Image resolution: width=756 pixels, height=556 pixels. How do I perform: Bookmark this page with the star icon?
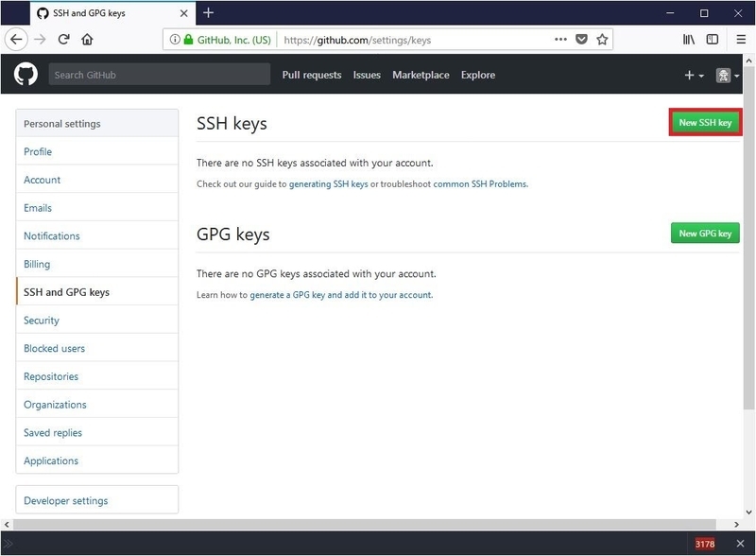coord(602,40)
